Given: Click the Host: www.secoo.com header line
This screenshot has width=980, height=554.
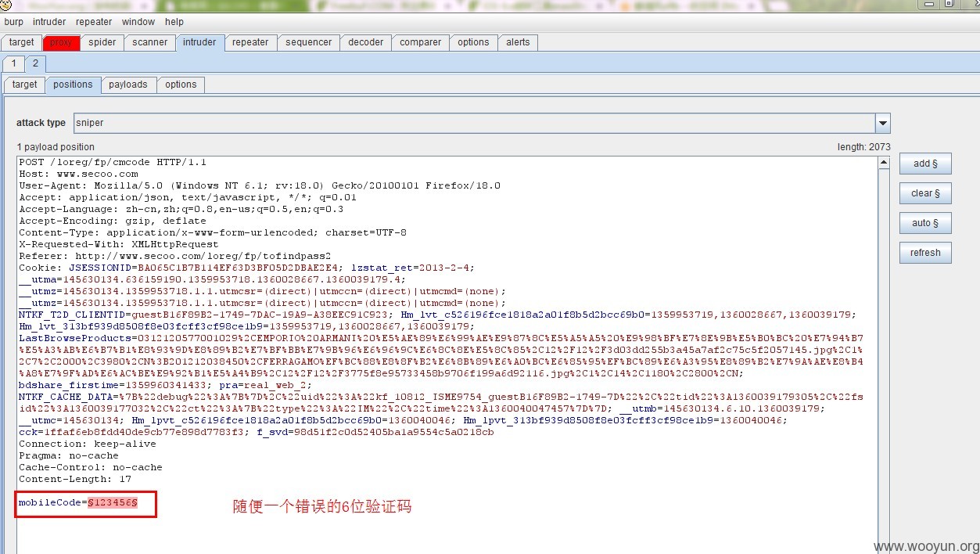Looking at the screenshot, I should 78,174.
